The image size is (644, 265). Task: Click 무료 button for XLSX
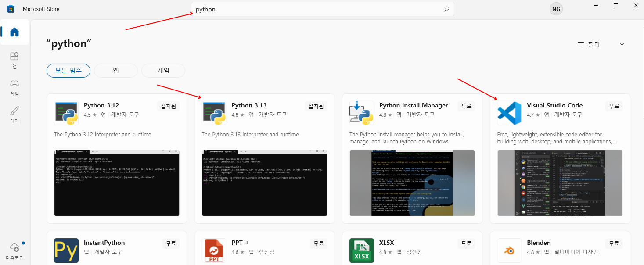466,243
